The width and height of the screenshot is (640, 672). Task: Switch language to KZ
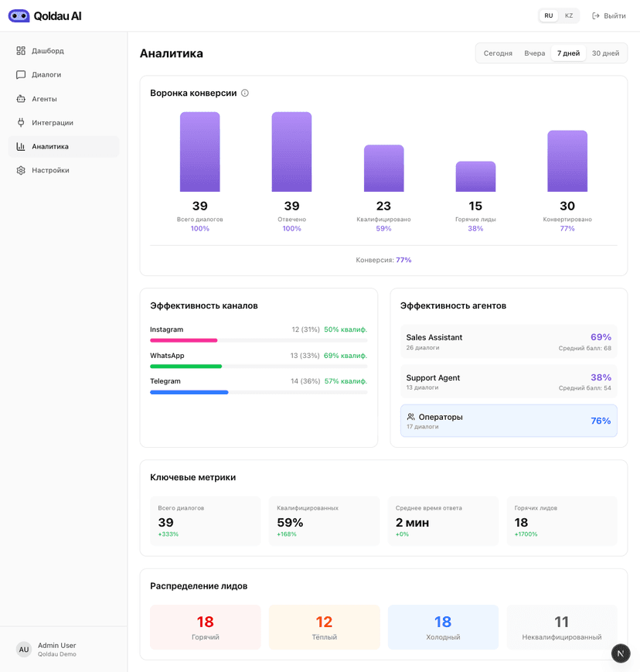[569, 15]
